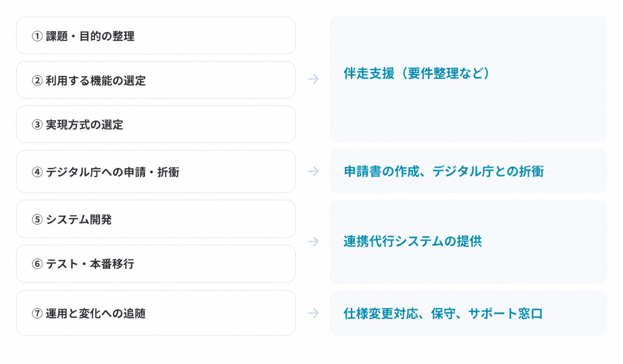Click the circled number ⑤ icon
The width and height of the screenshot is (623, 364).
coord(37,219)
